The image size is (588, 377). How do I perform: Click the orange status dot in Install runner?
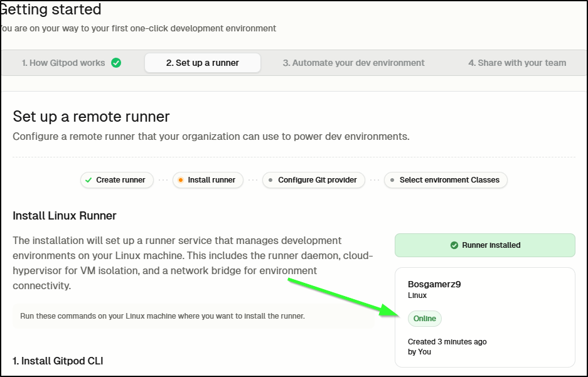(x=181, y=180)
